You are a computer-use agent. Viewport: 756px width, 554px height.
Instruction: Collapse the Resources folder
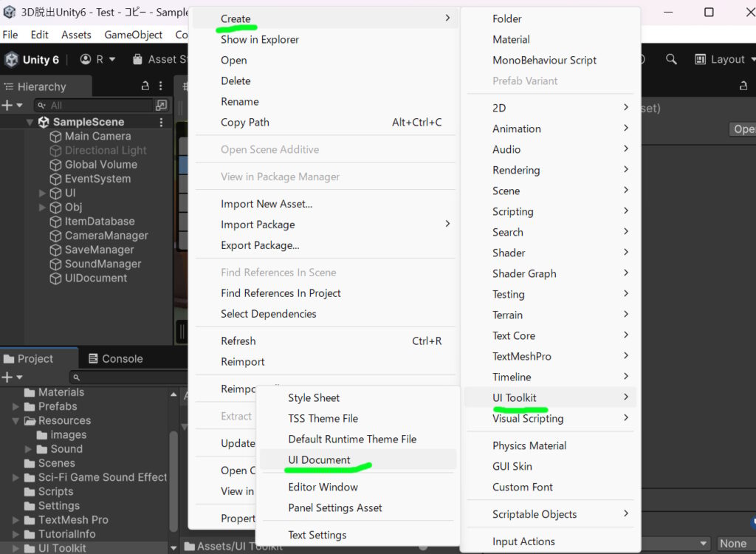(x=16, y=421)
